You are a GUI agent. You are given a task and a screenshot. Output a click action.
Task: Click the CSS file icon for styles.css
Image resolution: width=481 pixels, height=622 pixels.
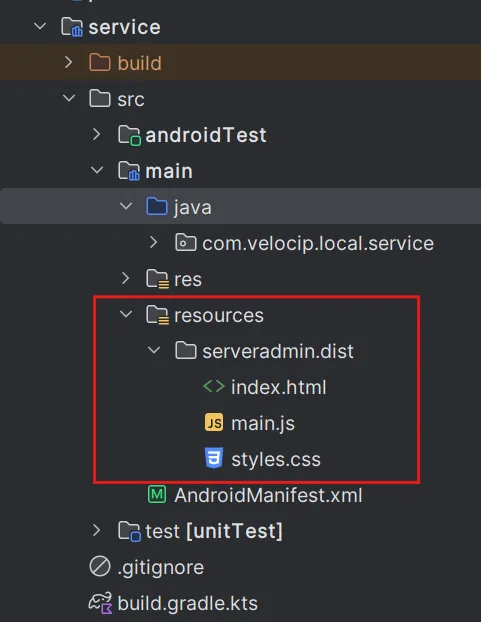214,458
